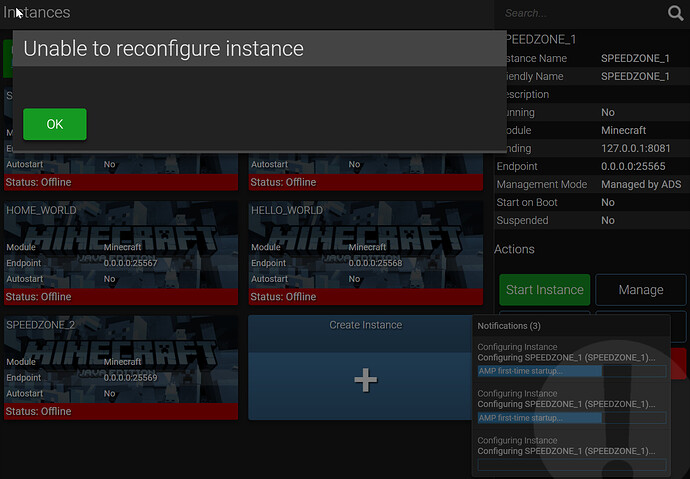Click the search magnifier icon

coord(675,13)
